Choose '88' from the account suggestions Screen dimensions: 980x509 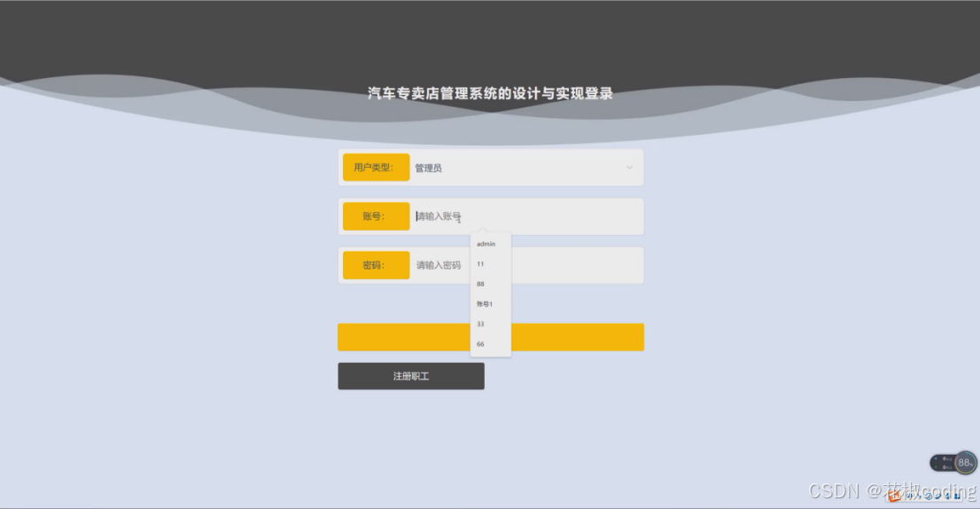pos(491,284)
